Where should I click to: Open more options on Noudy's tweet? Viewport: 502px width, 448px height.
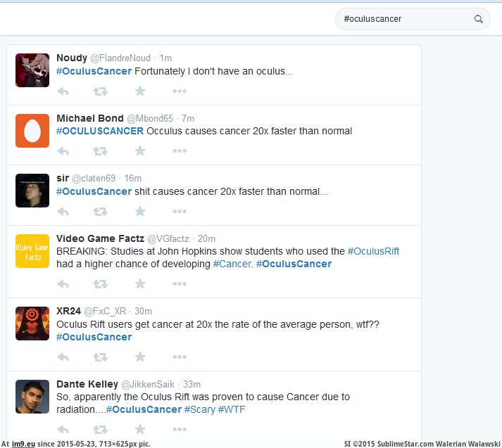pyautogui.click(x=180, y=91)
